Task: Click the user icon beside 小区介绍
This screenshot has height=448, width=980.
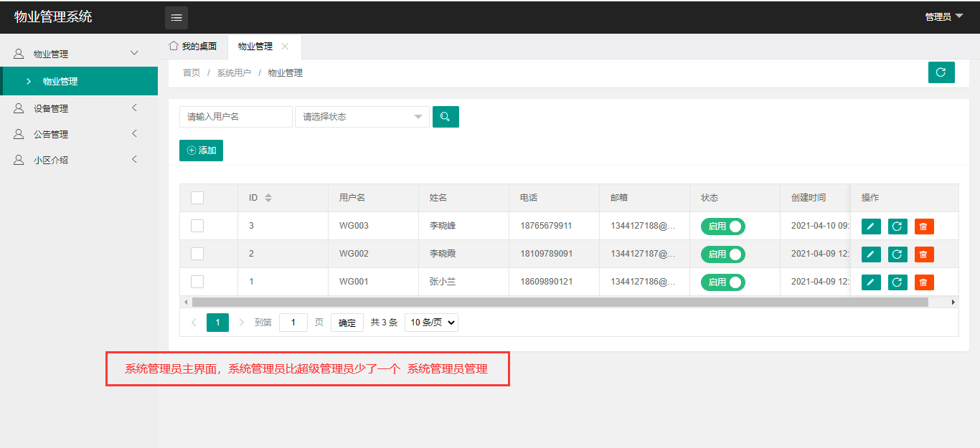Action: pos(19,161)
